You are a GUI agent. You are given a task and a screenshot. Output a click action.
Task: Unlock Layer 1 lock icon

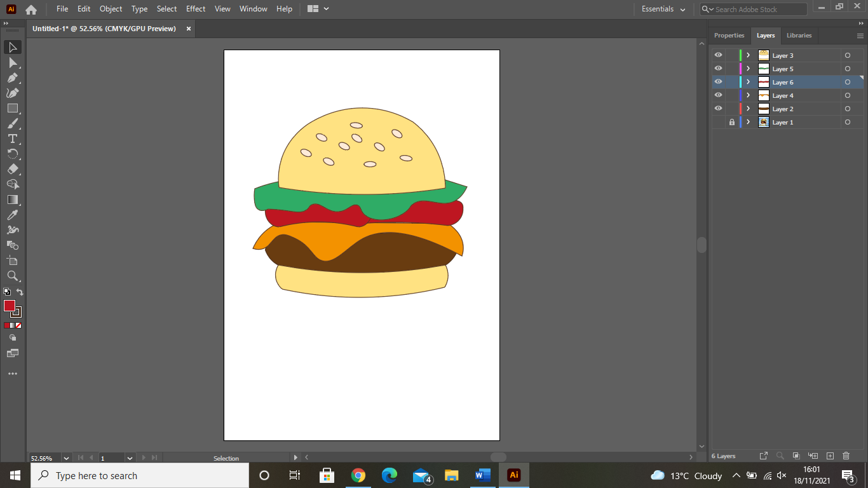(732, 122)
